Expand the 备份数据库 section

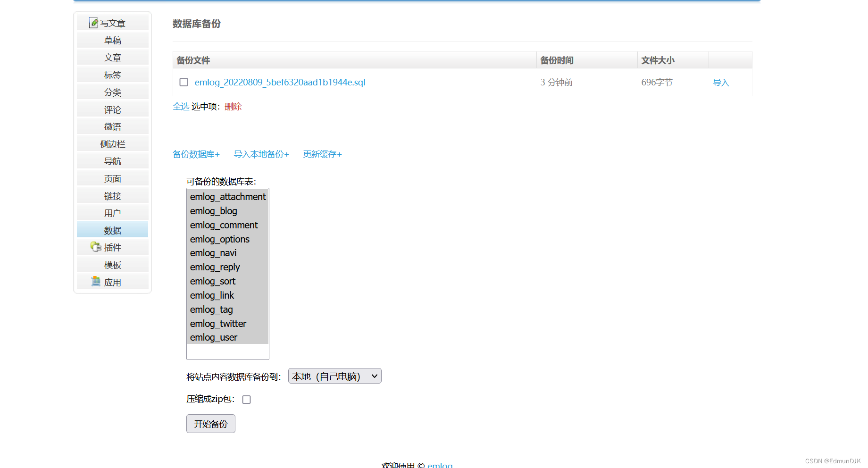(196, 154)
